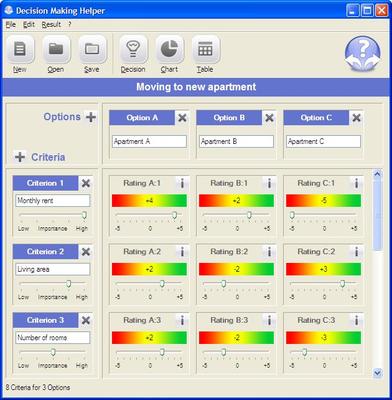Viewport: 392px width, 400px height.
Task: Click the Criterion 1 header button
Action: pyautogui.click(x=45, y=183)
